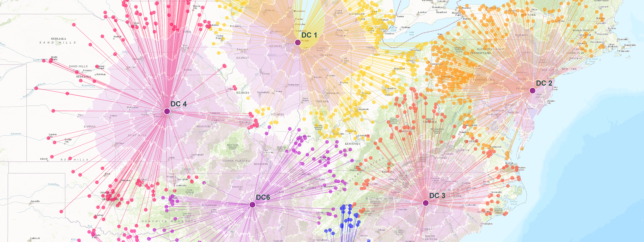644x242 pixels.
Task: Click the Dodge City map label
Action: pos(68,140)
